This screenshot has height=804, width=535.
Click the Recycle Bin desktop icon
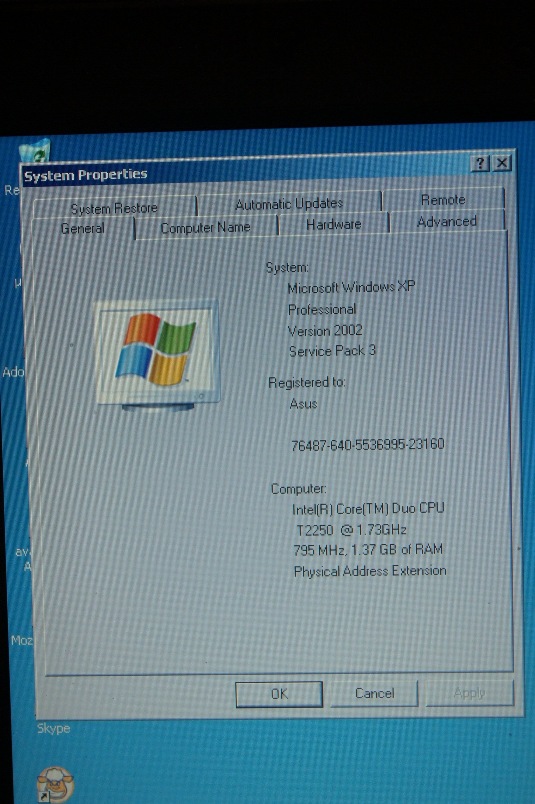(x=35, y=151)
